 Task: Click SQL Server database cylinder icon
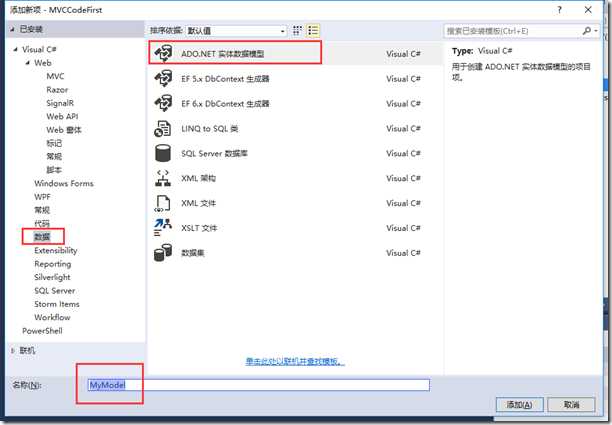163,153
